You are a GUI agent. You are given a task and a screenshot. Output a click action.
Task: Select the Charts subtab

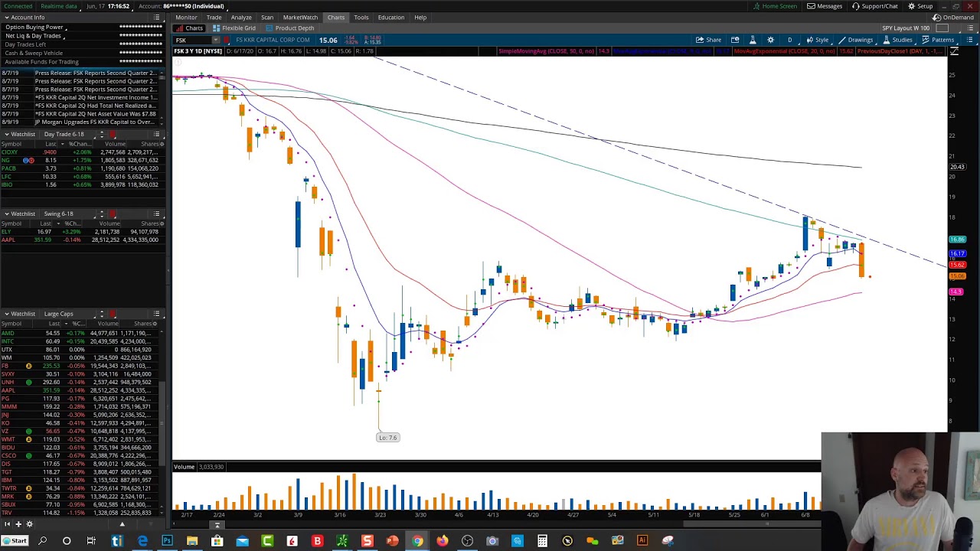coord(190,28)
